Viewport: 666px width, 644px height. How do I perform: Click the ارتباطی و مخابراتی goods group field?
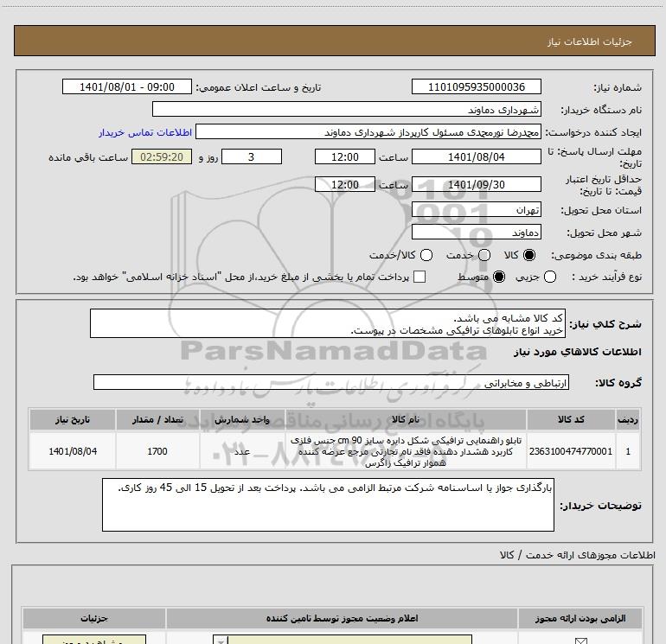tap(331, 382)
